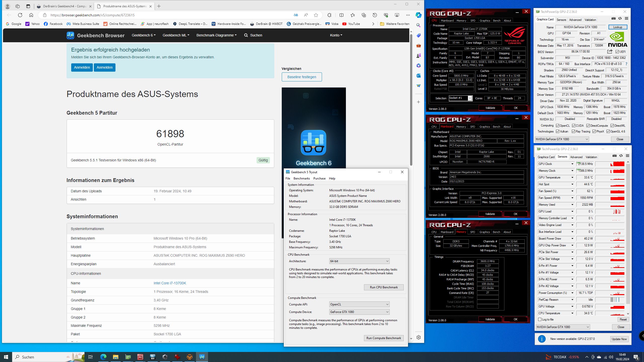This screenshot has height=362, width=644.
Task: Open Copilot icon in Edge toolbar
Action: (418, 15)
